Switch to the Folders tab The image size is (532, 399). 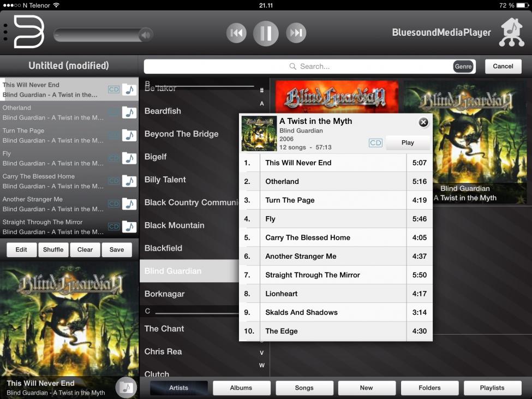click(429, 388)
